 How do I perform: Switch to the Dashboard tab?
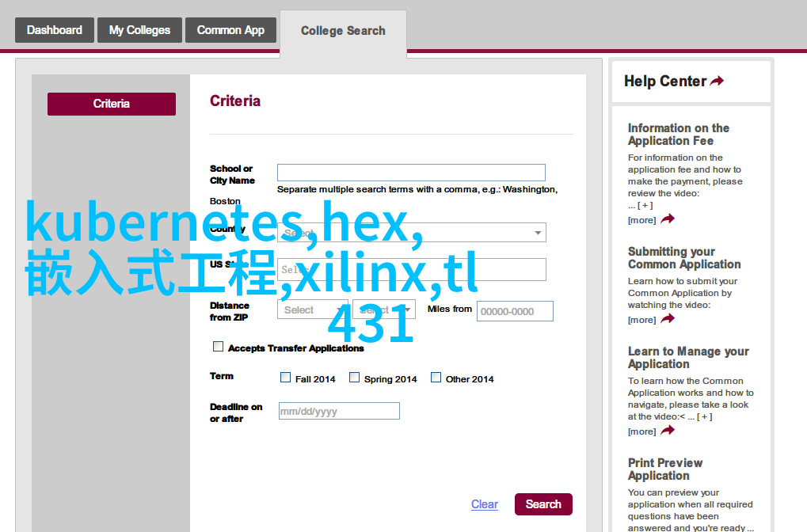(x=55, y=30)
